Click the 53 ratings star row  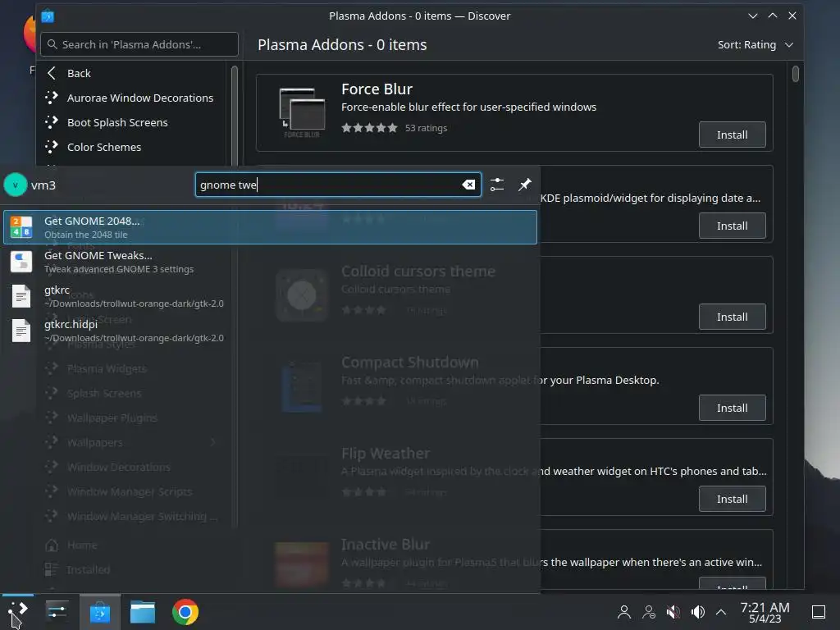[370, 127]
